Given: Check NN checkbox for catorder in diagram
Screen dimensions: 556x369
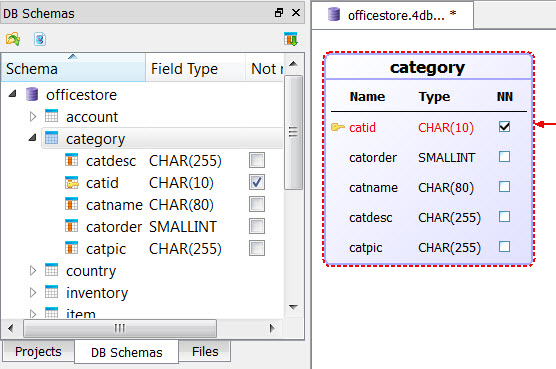Looking at the screenshot, I should pos(505,157).
